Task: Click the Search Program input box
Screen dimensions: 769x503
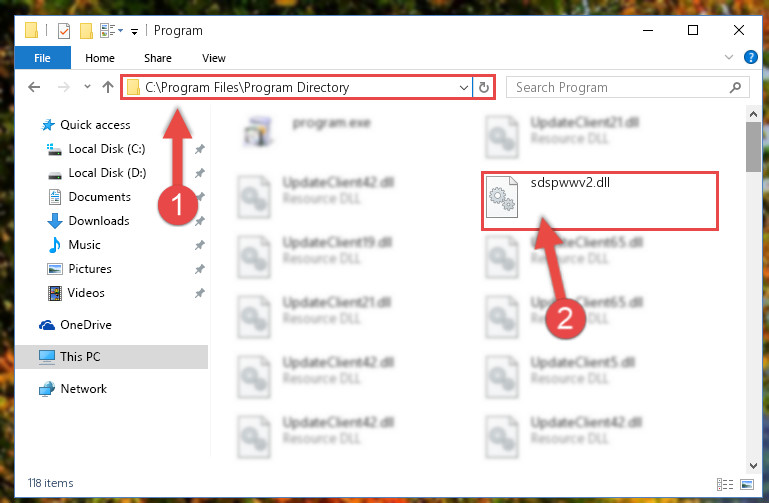Action: [617, 87]
